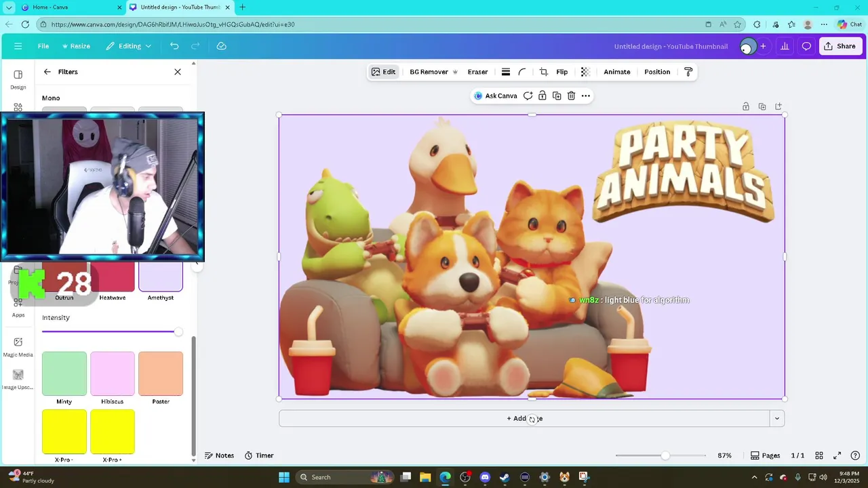Switch to the Home - Canva browser tab

click(x=71, y=7)
